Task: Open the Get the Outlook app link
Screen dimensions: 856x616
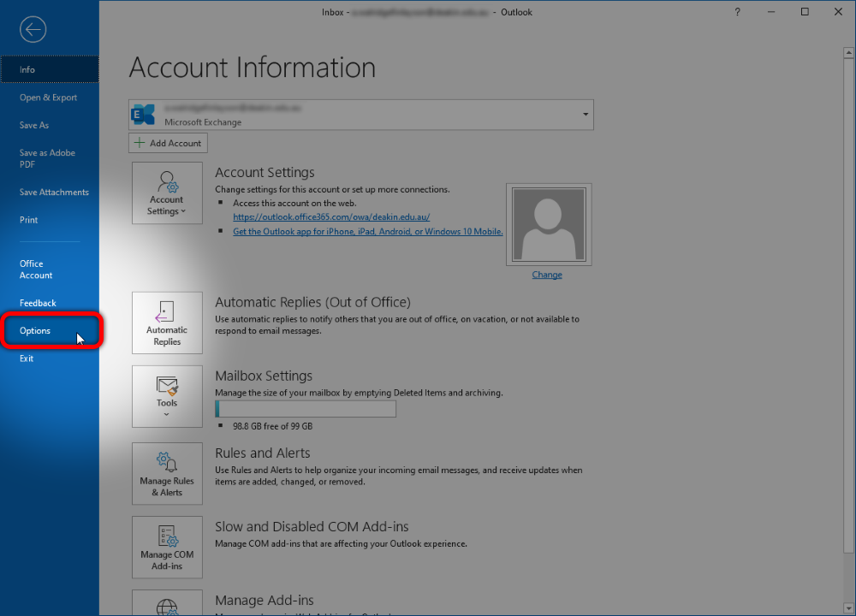Action: (368, 231)
